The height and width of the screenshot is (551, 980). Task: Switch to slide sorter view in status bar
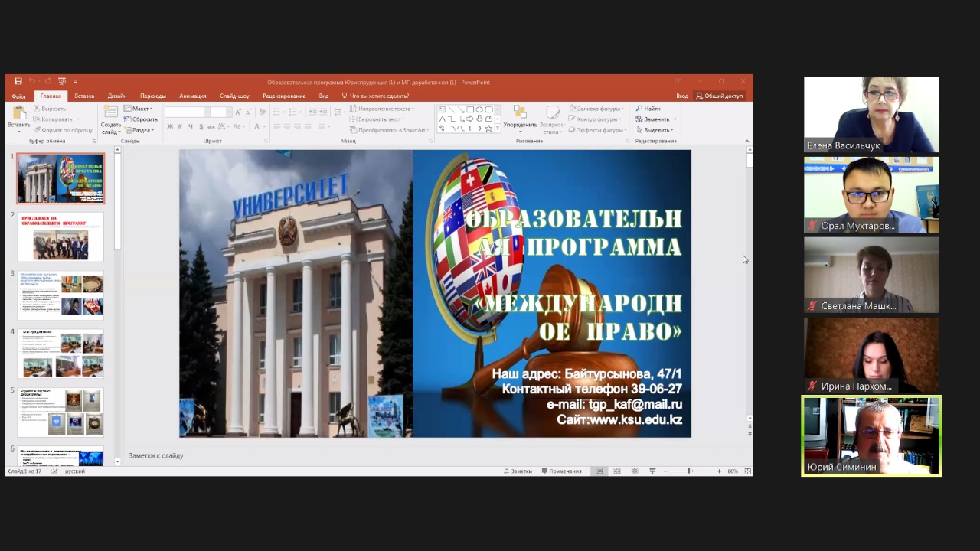click(x=617, y=471)
